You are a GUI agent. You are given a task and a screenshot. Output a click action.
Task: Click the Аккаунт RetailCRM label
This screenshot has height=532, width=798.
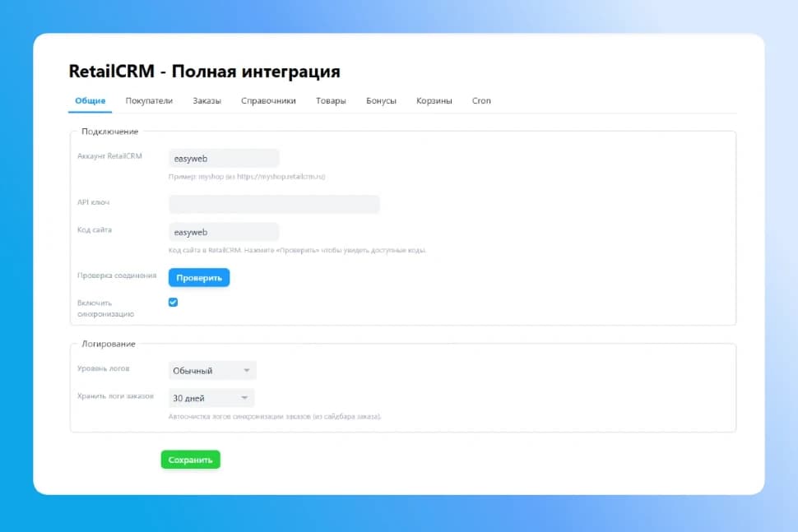pyautogui.click(x=109, y=156)
